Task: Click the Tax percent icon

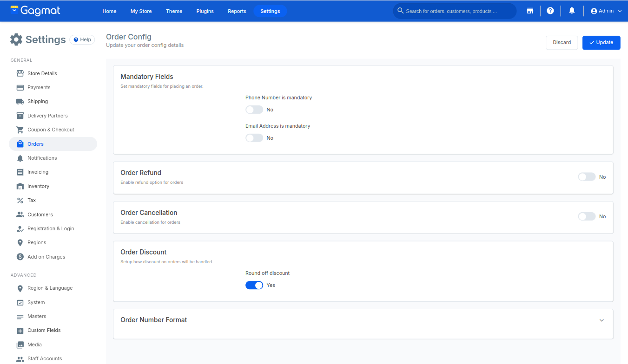Action: [20, 201]
